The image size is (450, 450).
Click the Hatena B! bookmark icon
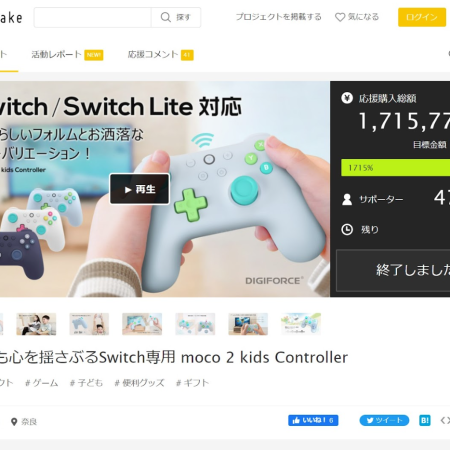424,420
